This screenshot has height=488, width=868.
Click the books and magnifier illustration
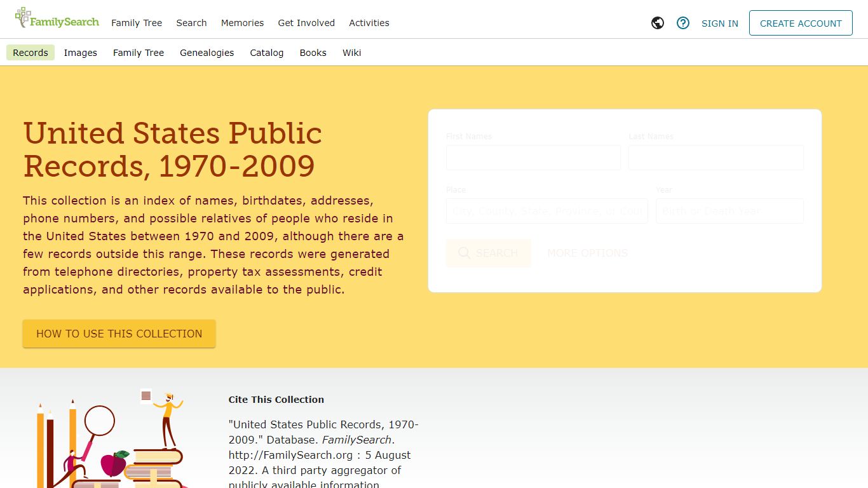(111, 438)
